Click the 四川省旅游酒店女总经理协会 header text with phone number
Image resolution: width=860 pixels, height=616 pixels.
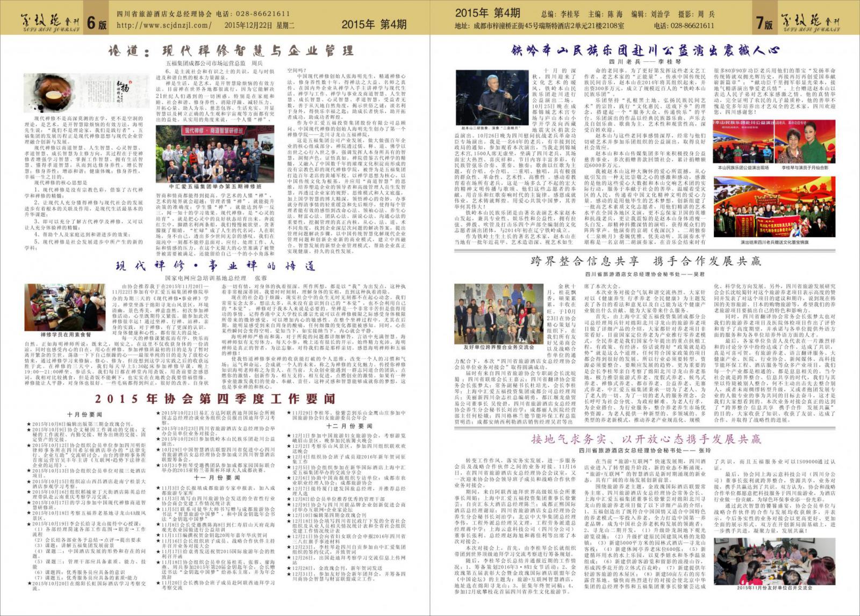[203, 13]
